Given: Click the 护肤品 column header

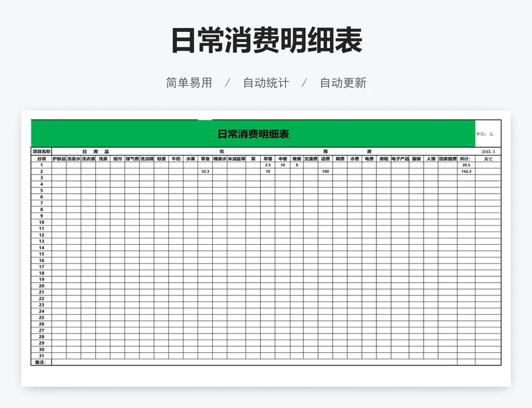Looking at the screenshot, I should pos(59,158).
